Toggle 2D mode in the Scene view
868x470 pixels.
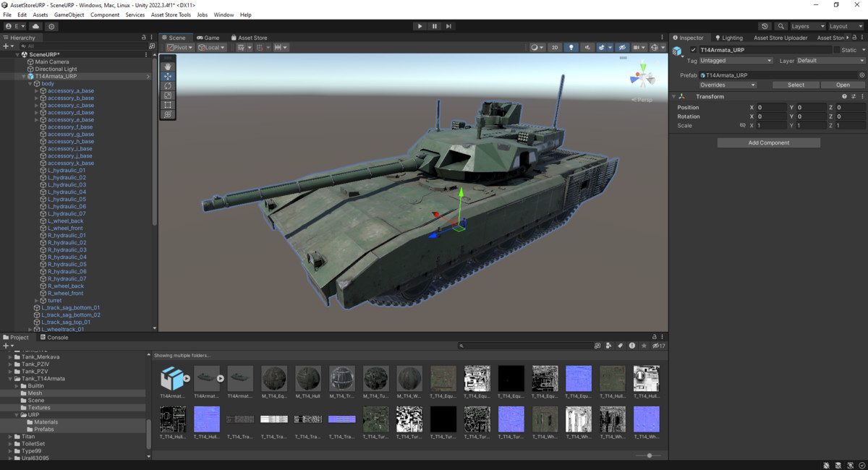click(x=554, y=47)
